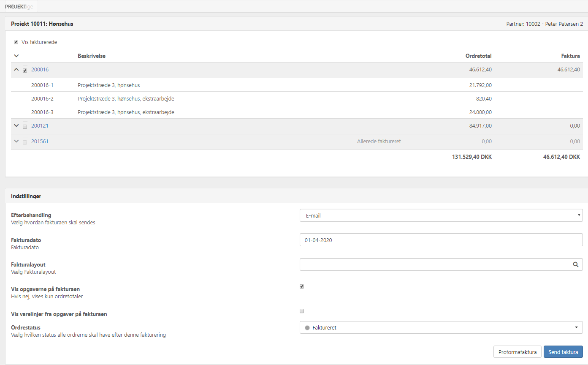588x365 pixels.
Task: Expand order 200121 rows
Action: (x=16, y=125)
